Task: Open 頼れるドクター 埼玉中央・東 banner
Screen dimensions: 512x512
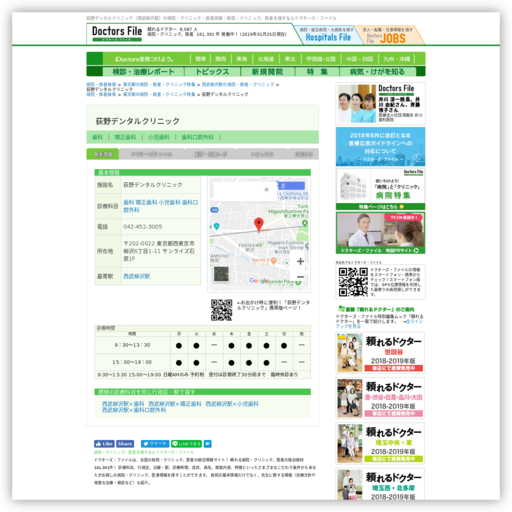Action: click(380, 444)
